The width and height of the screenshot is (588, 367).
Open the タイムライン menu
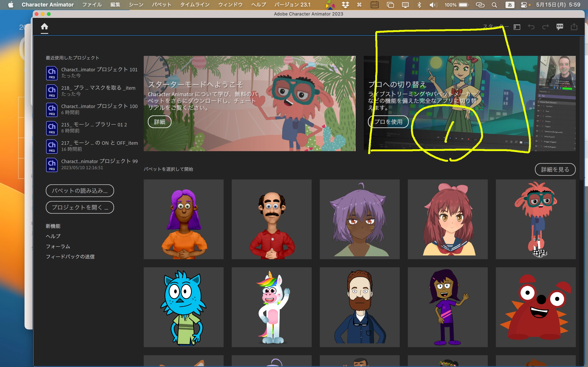[195, 5]
